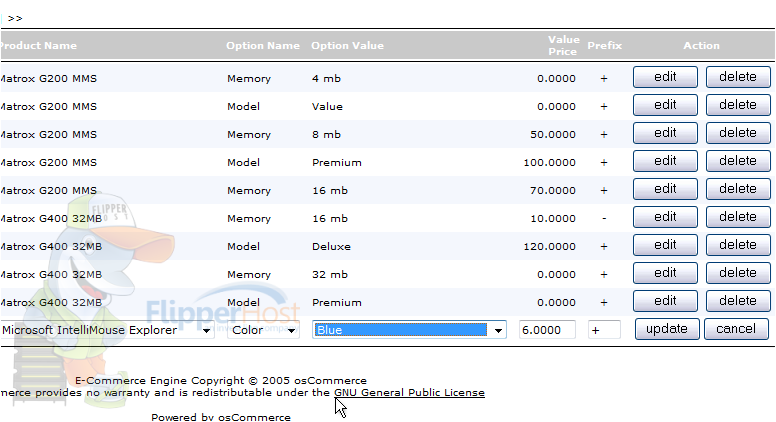Cancel the attribute edit
The width and height of the screenshot is (776, 422).
tap(736, 329)
